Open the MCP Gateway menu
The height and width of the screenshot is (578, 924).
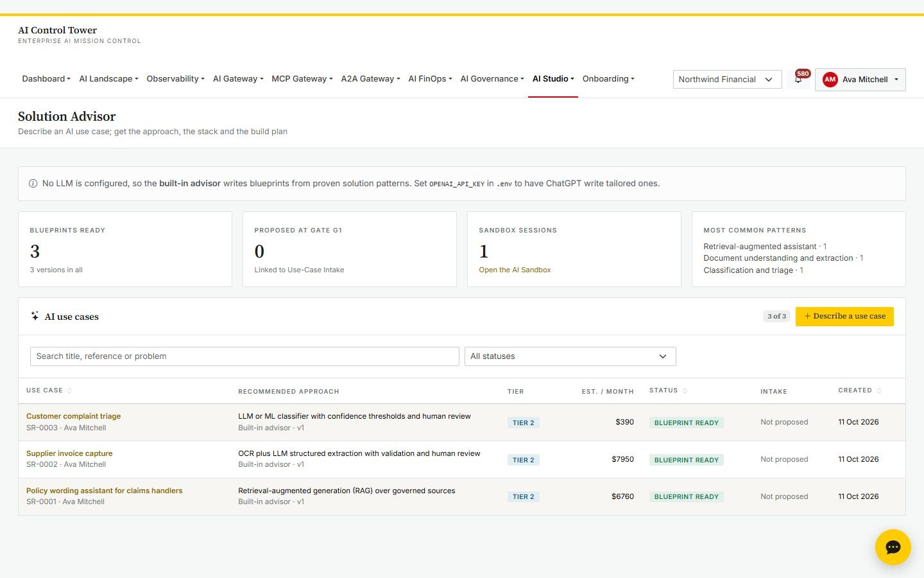tap(302, 79)
